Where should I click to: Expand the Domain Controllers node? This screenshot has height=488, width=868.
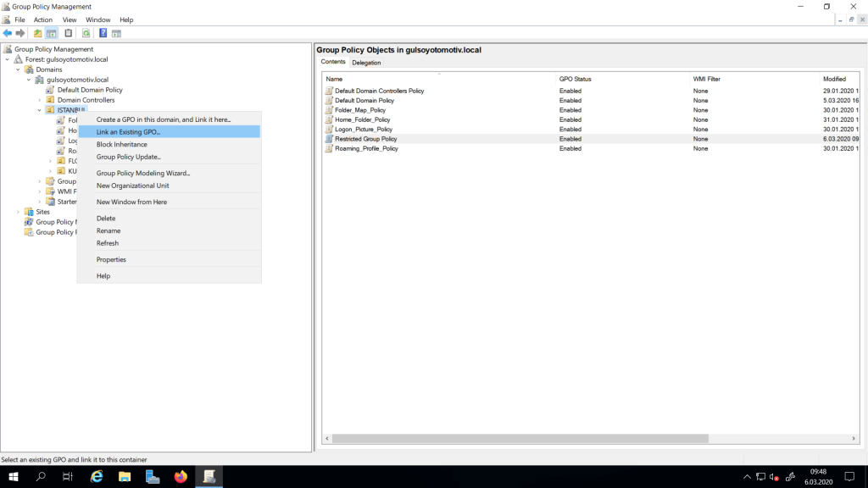pos(40,100)
